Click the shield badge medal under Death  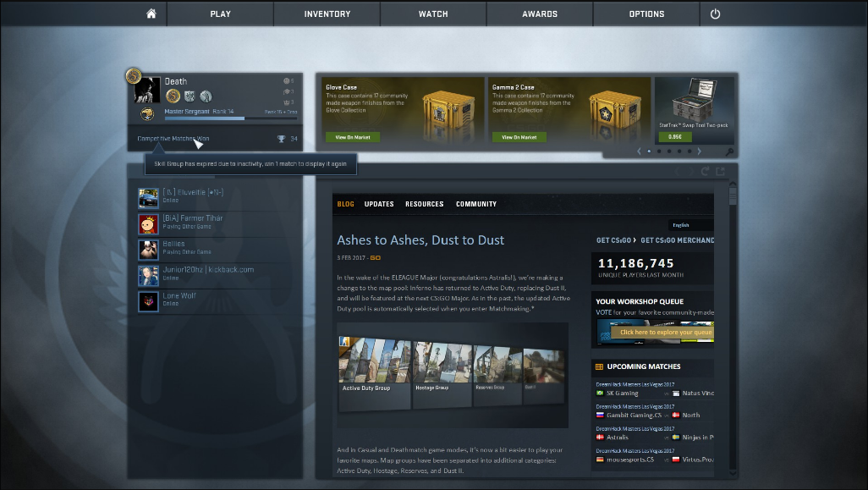coord(190,96)
